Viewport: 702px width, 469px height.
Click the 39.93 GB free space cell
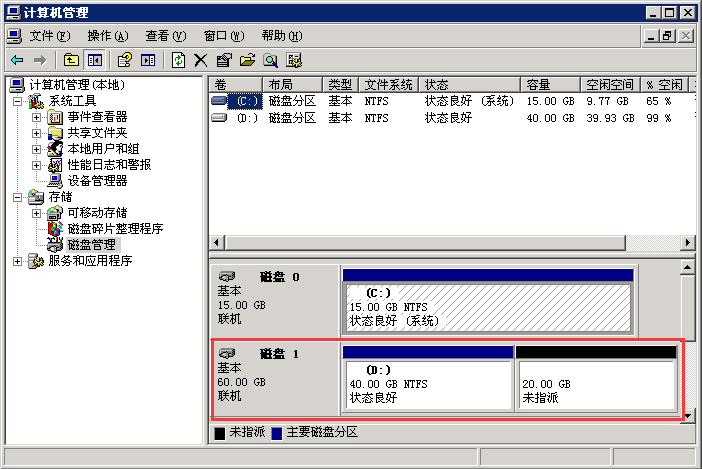point(610,118)
